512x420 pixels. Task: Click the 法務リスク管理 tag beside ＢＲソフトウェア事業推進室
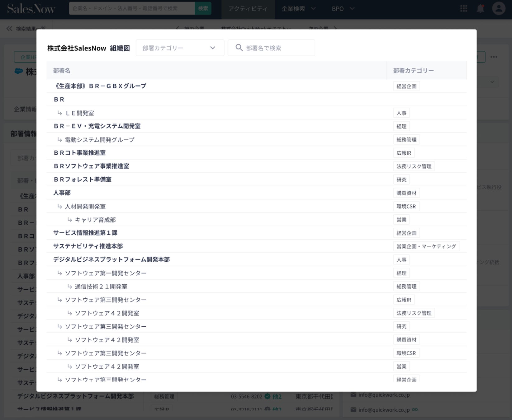414,166
